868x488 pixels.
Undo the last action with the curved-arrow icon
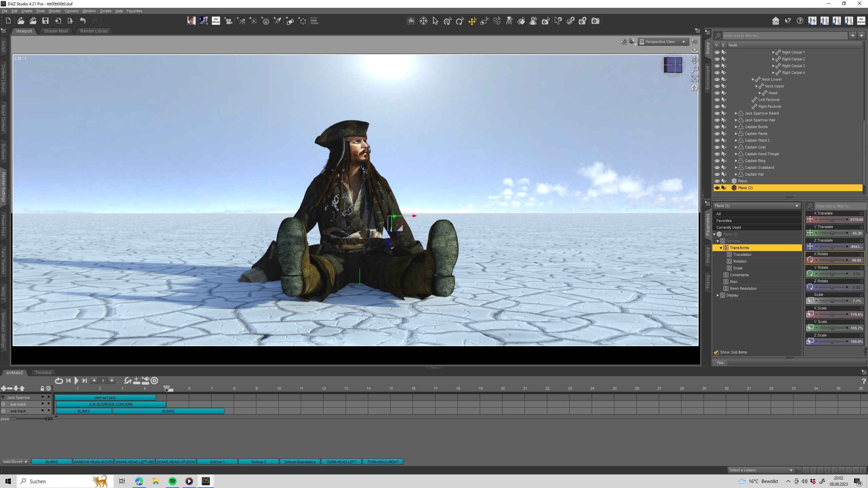83,21
